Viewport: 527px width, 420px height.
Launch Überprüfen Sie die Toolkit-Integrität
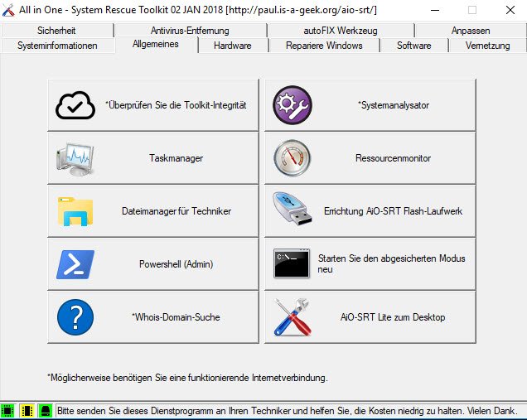coord(153,105)
